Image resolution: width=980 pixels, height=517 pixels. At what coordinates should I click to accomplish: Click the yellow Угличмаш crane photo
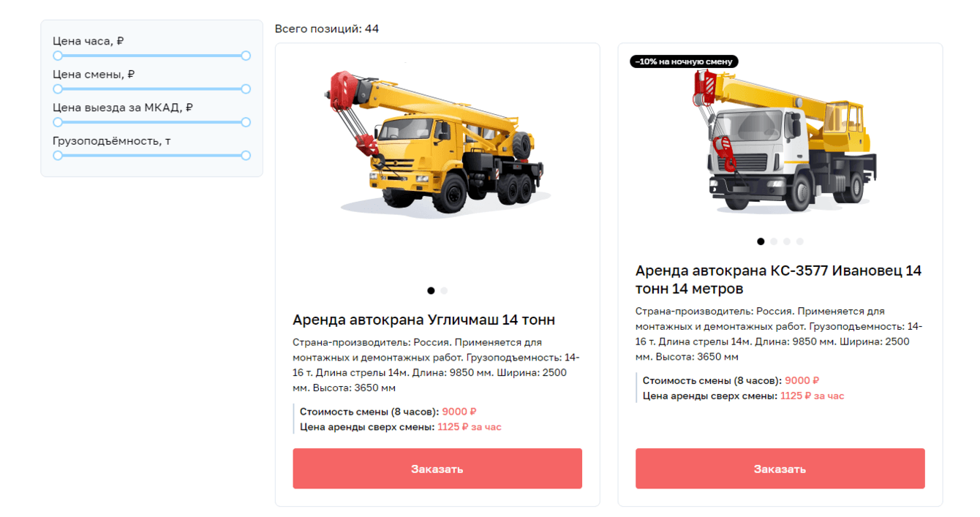tap(435, 144)
